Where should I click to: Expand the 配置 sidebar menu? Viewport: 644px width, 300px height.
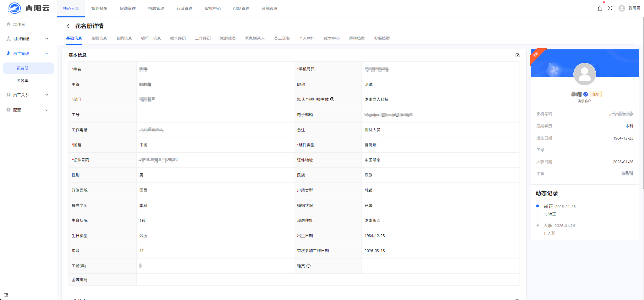click(x=28, y=110)
